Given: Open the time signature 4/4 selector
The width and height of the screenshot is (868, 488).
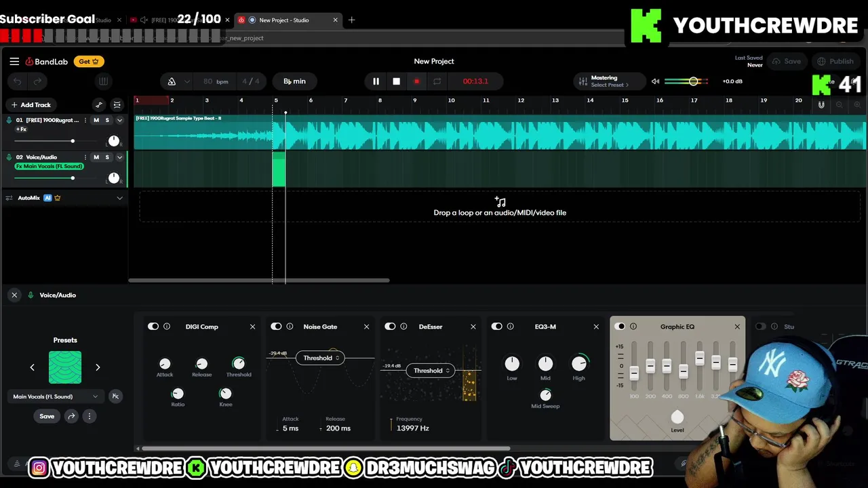Looking at the screenshot, I should click(251, 81).
